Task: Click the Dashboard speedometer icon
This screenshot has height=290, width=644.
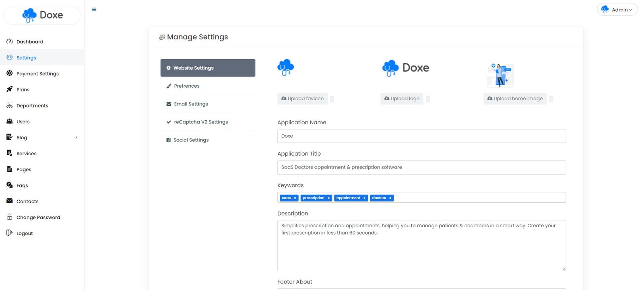Action: (x=10, y=41)
